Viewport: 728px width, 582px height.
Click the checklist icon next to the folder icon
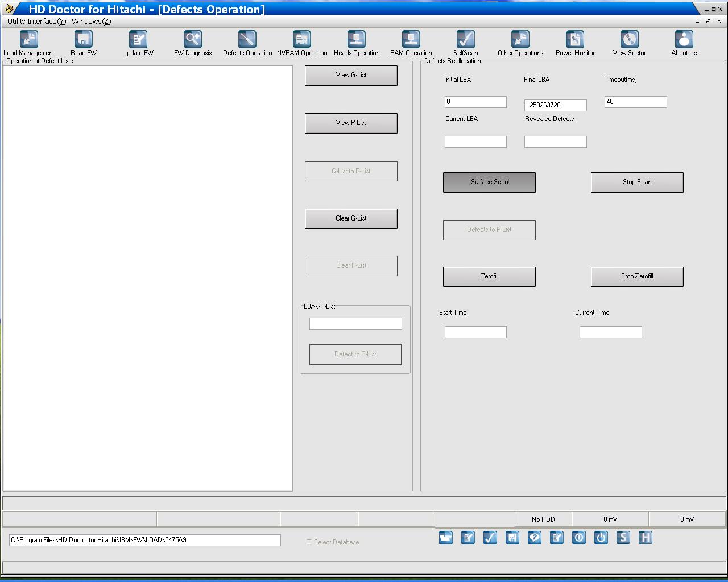468,538
